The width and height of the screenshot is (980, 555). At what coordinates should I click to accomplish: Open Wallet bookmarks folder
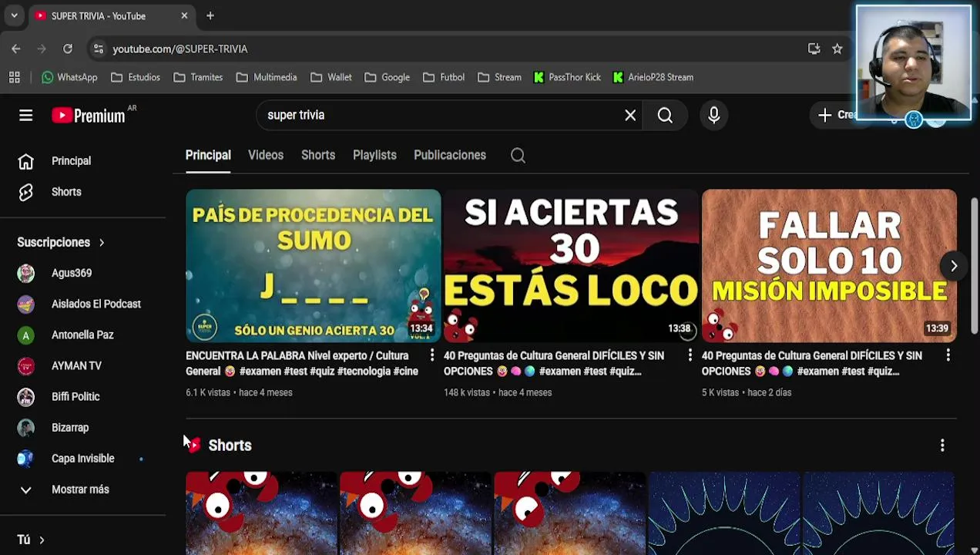click(x=331, y=77)
